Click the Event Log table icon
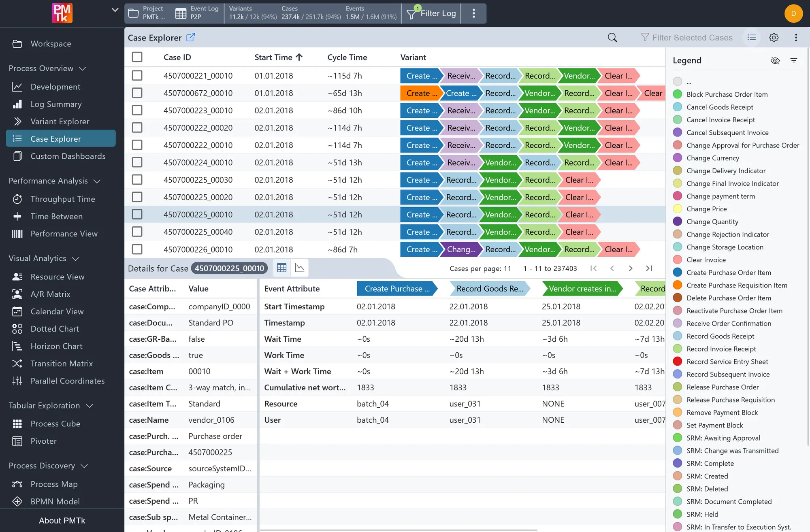The image size is (810, 532). coord(181,13)
